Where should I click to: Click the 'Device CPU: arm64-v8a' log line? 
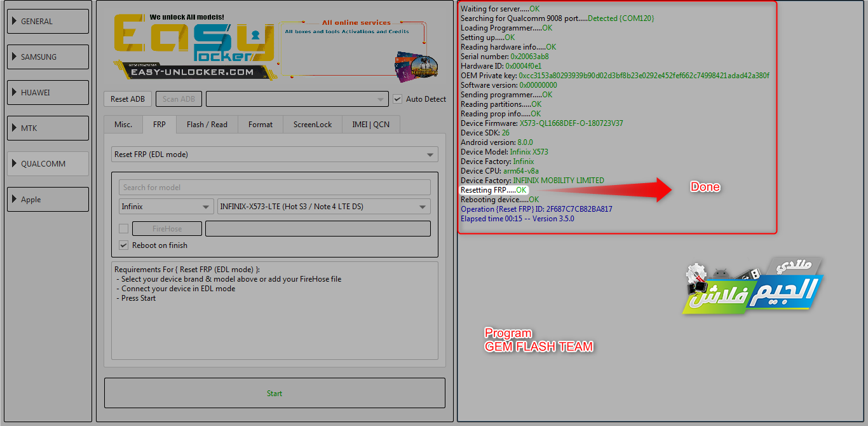[499, 171]
